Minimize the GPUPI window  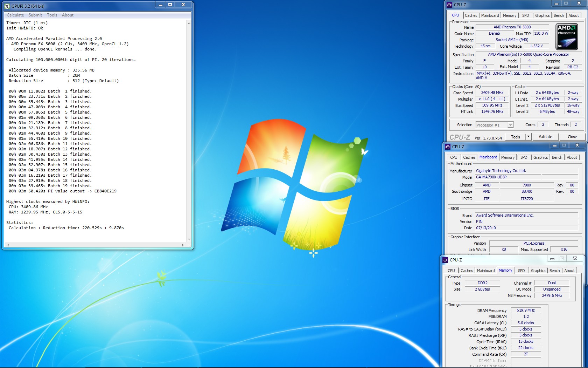161,5
